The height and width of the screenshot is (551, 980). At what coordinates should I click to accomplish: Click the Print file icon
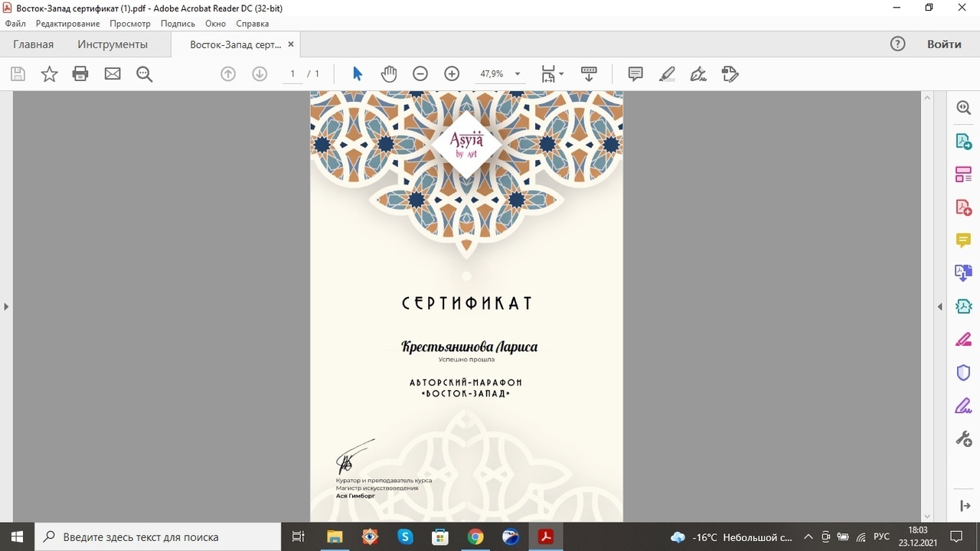pyautogui.click(x=80, y=74)
